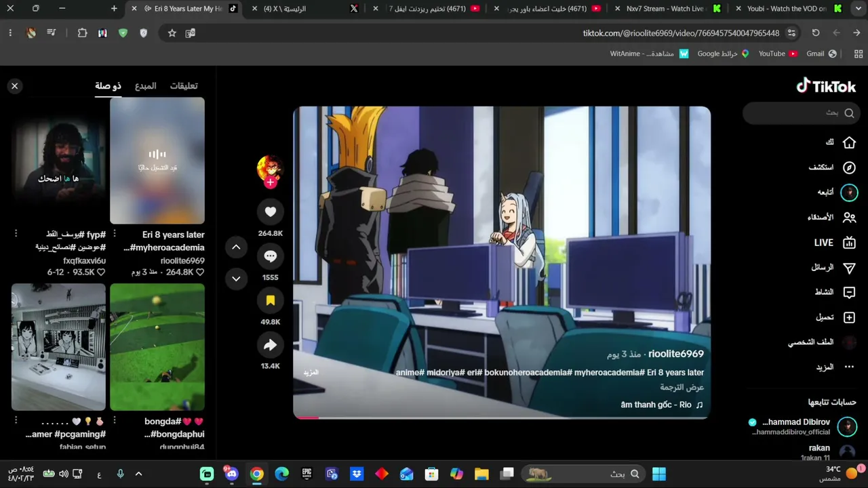Like the video with the heart icon
868x488 pixels.
click(270, 211)
